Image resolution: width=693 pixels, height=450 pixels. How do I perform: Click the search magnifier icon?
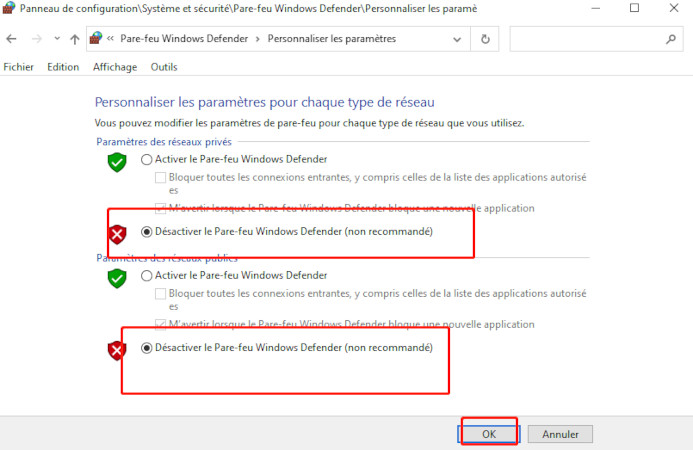tap(671, 39)
